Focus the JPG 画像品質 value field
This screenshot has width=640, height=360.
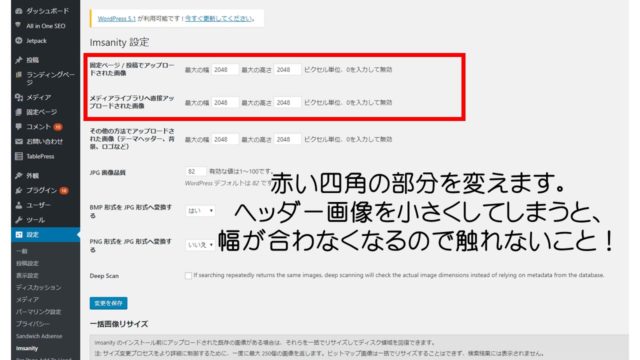coord(196,171)
